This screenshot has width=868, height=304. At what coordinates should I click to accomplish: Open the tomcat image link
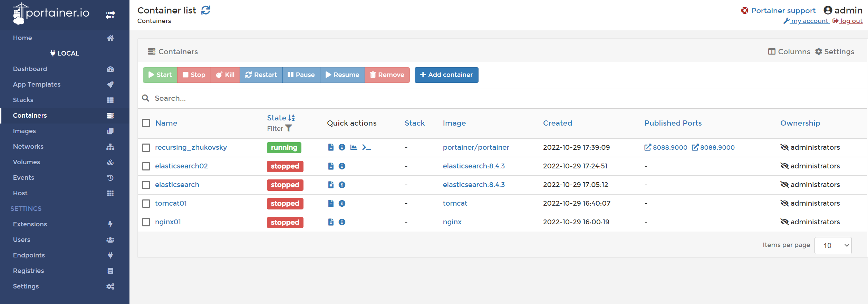[x=455, y=203]
